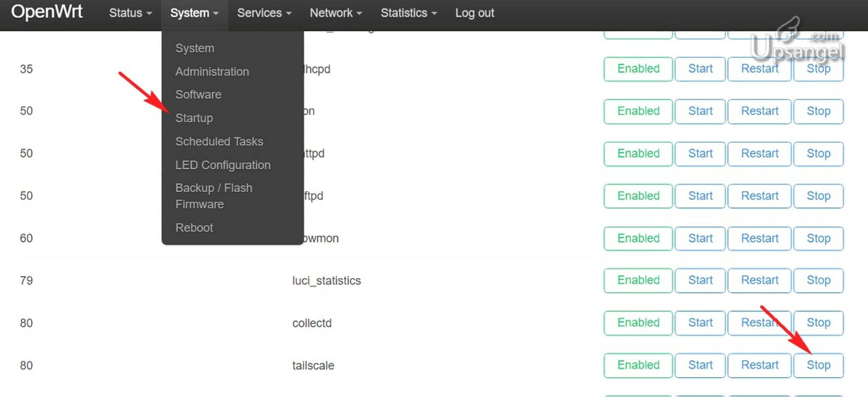Open the Administration page
The width and height of the screenshot is (868, 397).
212,72
